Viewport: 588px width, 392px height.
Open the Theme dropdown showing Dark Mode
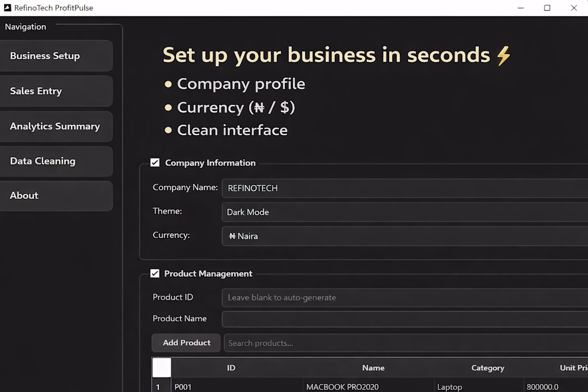pos(405,212)
